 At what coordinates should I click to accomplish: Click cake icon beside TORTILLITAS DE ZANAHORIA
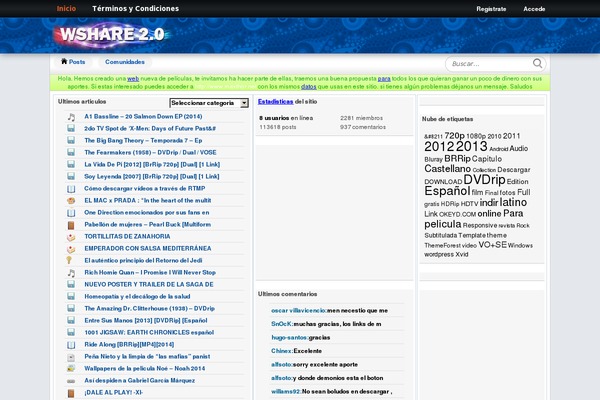click(71, 237)
